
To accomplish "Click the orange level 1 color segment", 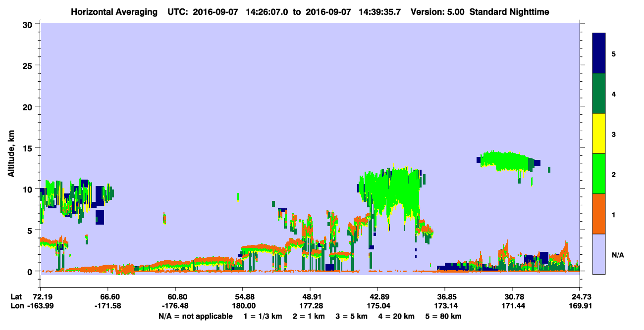I will tap(599, 214).
